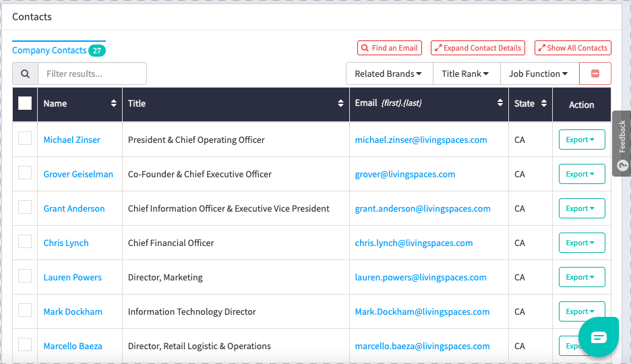Click email Mark.Dockham@livingspaces.com

(x=422, y=311)
